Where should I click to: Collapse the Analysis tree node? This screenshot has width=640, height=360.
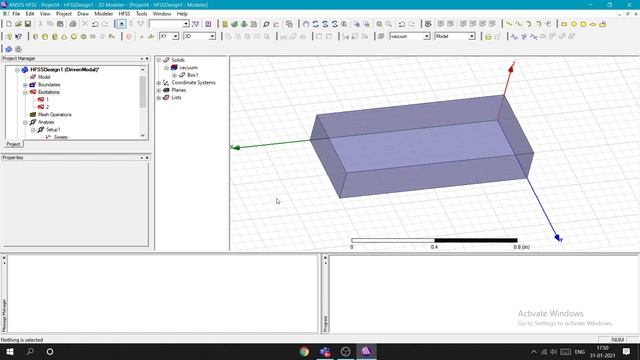pyautogui.click(x=25, y=122)
